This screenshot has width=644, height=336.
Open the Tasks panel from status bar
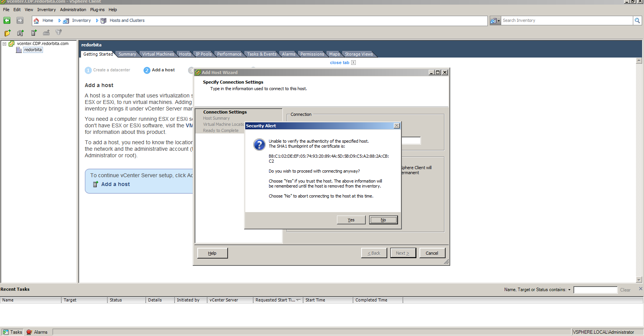12,332
